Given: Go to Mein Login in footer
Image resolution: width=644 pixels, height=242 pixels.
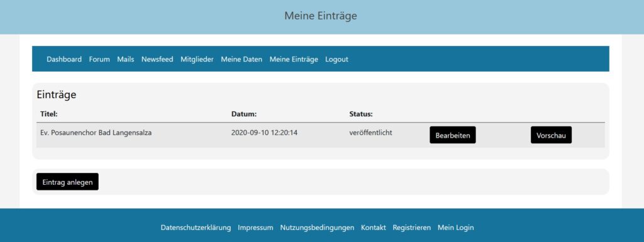Looking at the screenshot, I should (x=455, y=228).
